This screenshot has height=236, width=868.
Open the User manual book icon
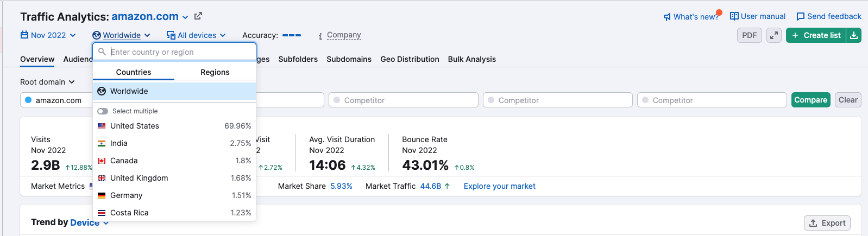(x=734, y=16)
